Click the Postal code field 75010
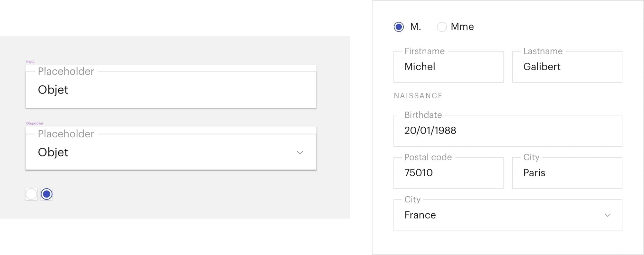Image resolution: width=644 pixels, height=255 pixels. tap(448, 173)
